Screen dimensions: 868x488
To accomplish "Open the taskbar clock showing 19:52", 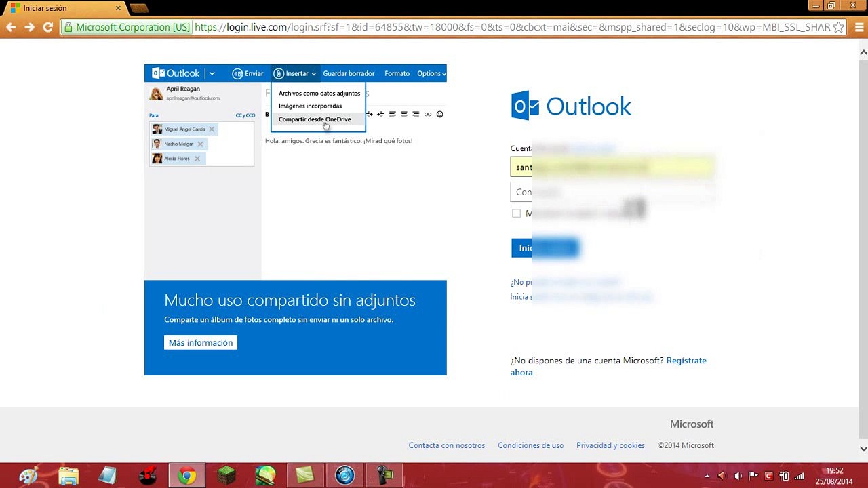I will (x=835, y=476).
